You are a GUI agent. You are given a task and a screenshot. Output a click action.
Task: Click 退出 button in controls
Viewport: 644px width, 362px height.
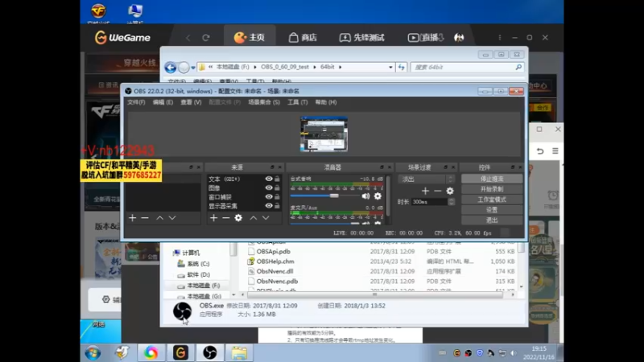click(492, 220)
